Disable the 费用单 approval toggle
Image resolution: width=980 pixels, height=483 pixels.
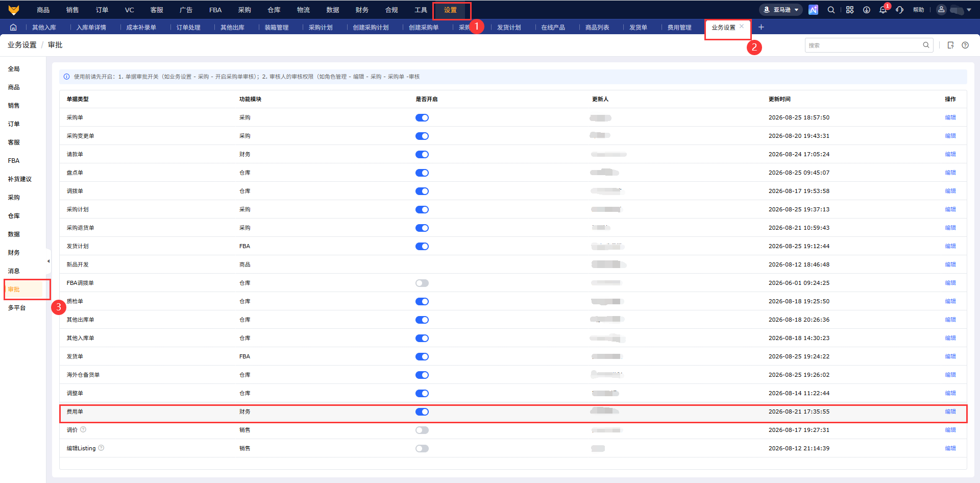422,412
